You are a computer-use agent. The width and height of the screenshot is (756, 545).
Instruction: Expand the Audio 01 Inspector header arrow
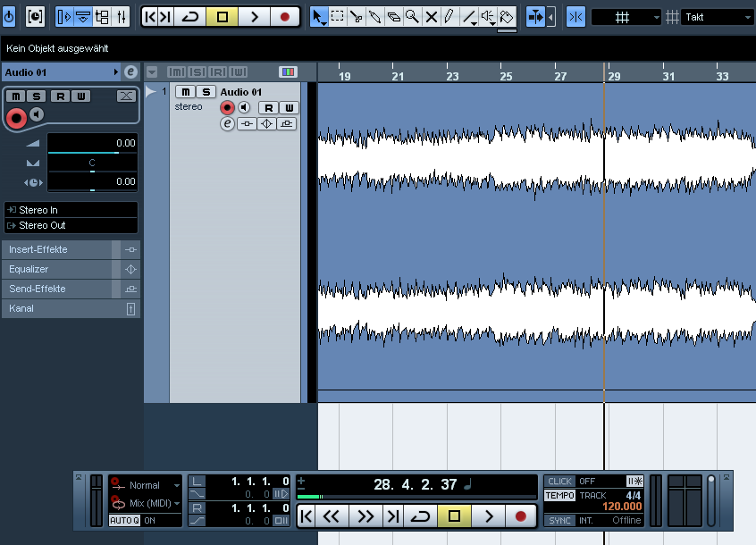point(115,72)
